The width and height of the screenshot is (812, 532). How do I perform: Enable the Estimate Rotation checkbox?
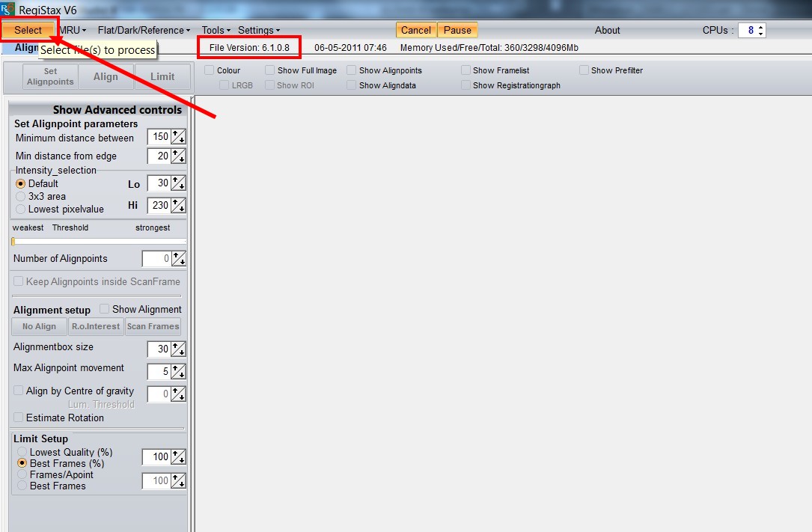coord(18,417)
